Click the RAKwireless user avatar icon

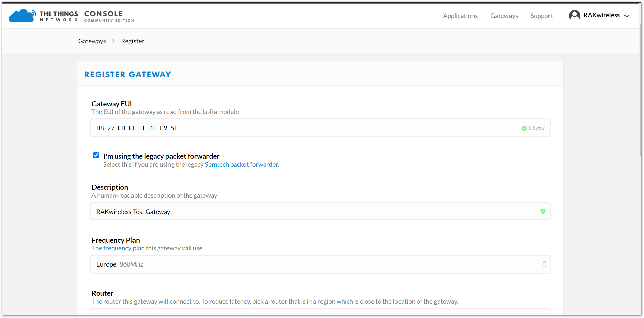(x=574, y=15)
